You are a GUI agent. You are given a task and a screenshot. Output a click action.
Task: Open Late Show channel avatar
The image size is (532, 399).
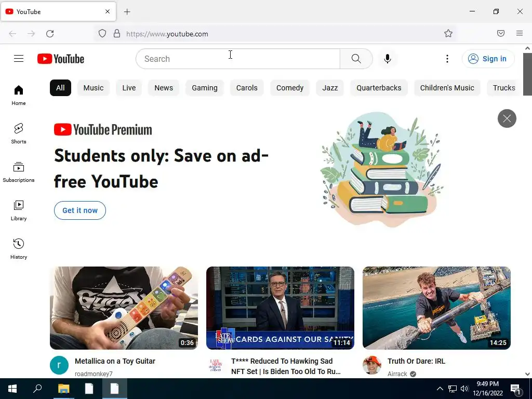216,365
